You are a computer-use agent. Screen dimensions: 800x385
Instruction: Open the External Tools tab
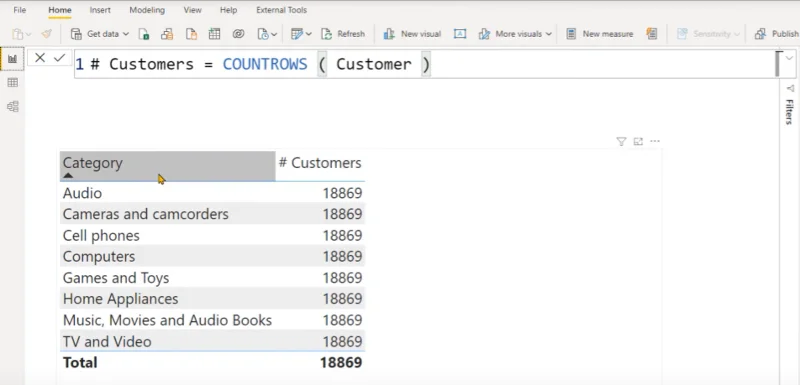pyautogui.click(x=282, y=10)
